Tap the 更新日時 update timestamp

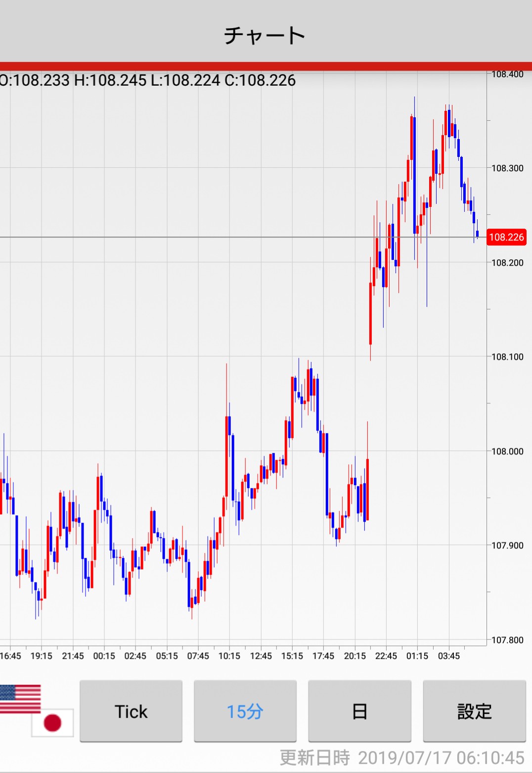coord(401,758)
